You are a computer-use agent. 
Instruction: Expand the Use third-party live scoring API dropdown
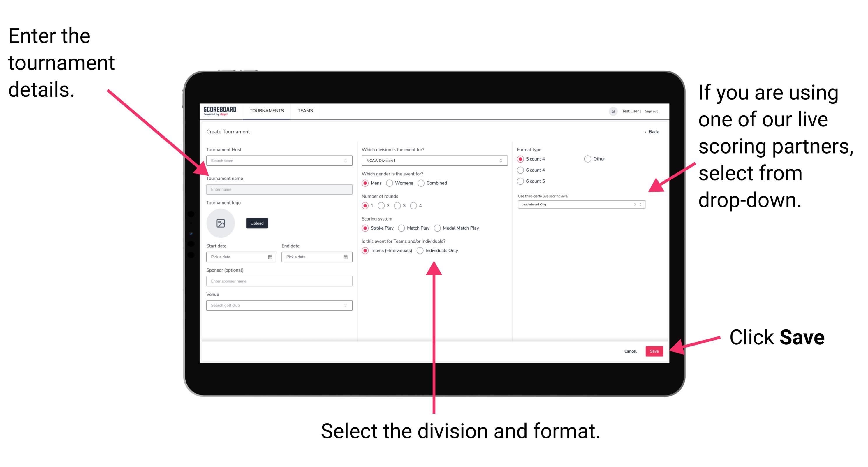click(644, 205)
